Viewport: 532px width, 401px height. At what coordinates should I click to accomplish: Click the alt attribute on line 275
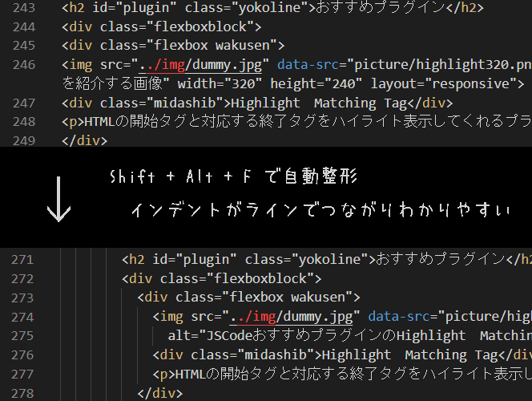[x=349, y=336]
